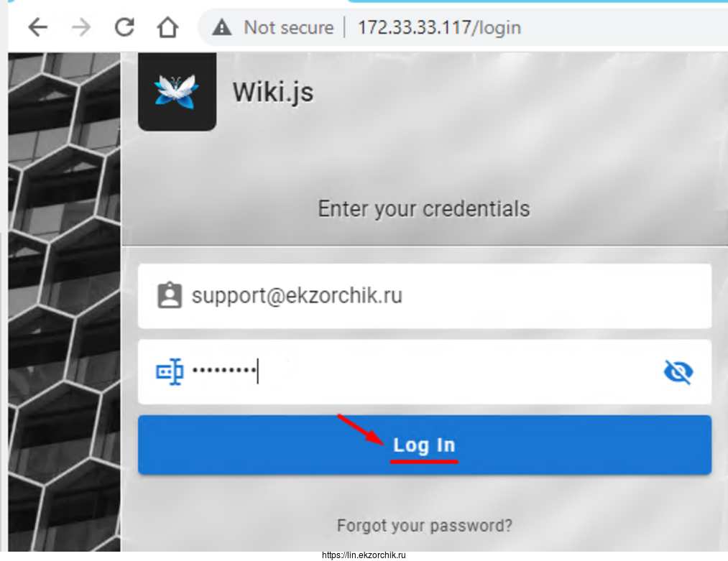Click the lin.ekzorchik.ru footer URL text
This screenshot has width=728, height=561.
click(x=364, y=555)
